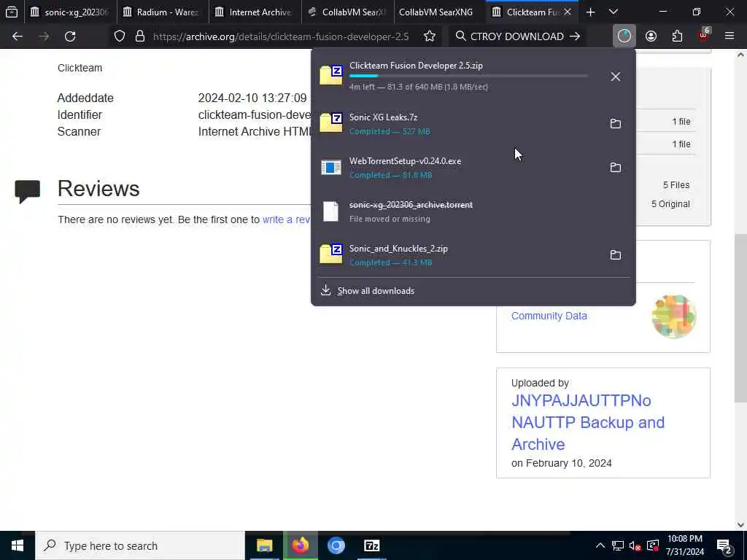Image resolution: width=747 pixels, height=560 pixels.
Task: Open site security padlock info
Action: (x=140, y=36)
